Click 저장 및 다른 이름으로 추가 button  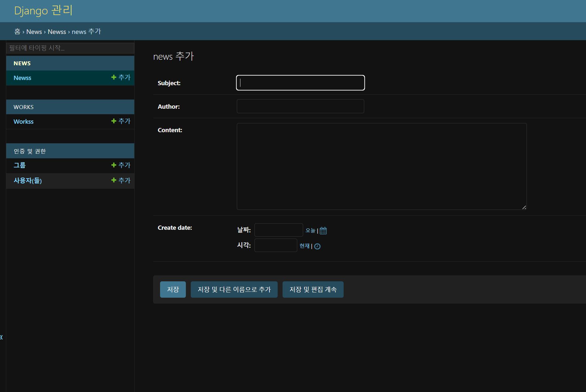coord(234,290)
